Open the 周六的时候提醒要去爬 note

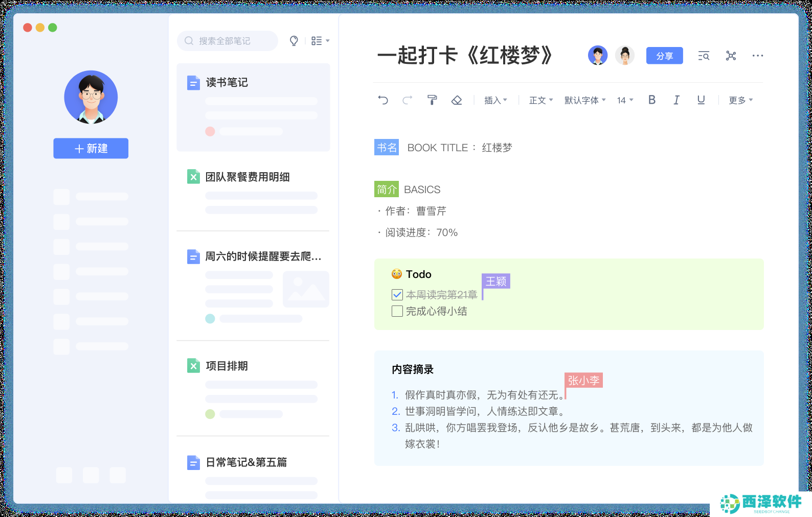pos(253,286)
